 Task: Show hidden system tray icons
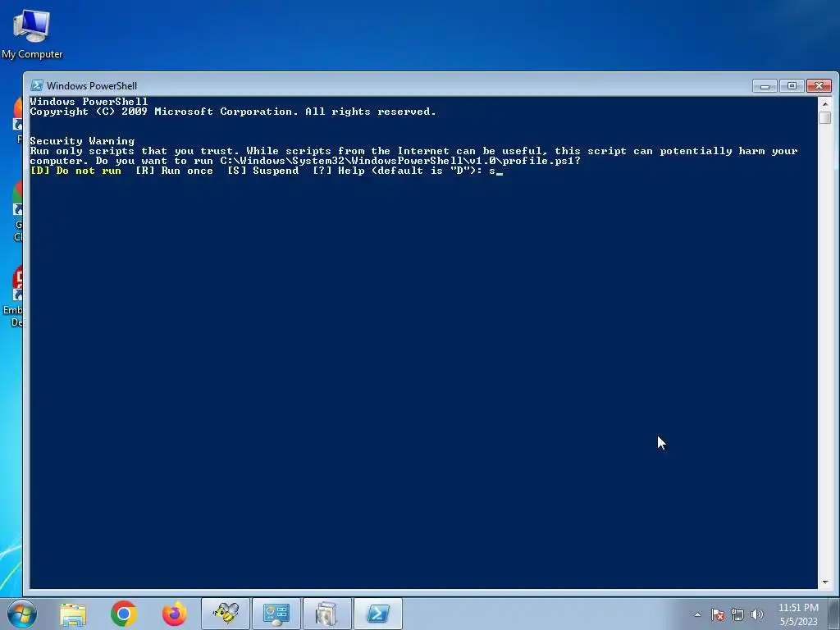[x=697, y=614]
